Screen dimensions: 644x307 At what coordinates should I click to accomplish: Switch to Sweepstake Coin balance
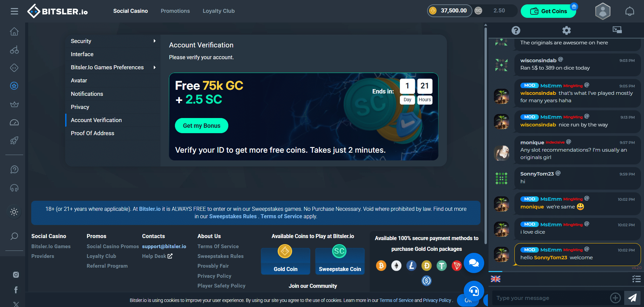pyautogui.click(x=495, y=11)
